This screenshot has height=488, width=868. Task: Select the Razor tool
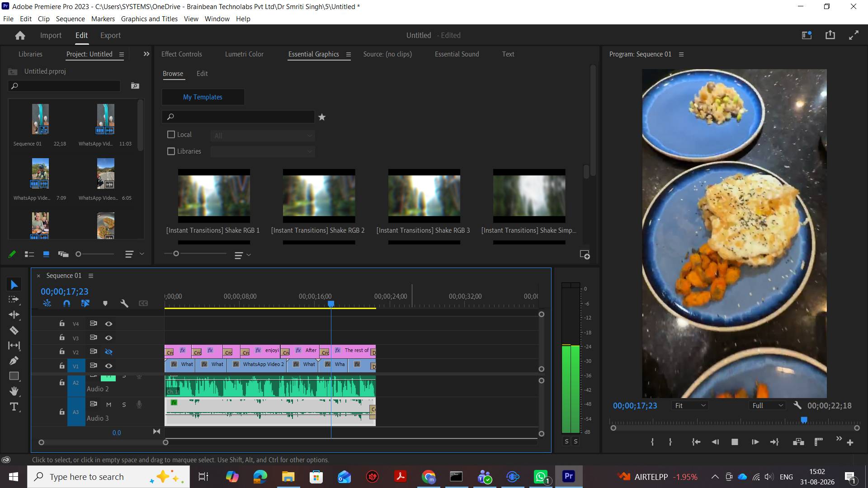(x=14, y=330)
